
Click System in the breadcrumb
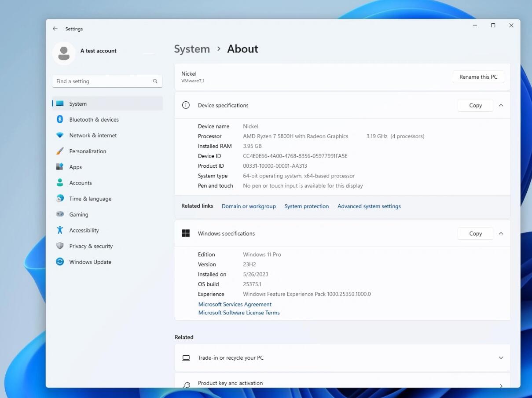click(192, 49)
